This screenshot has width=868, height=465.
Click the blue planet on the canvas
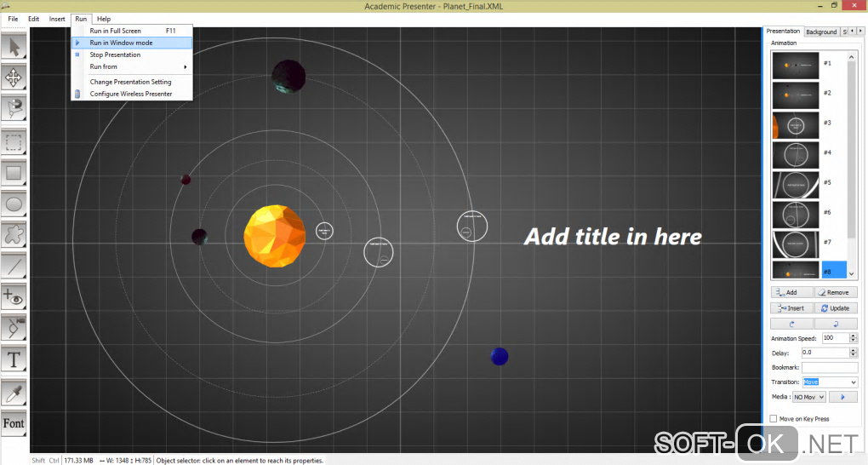click(500, 356)
